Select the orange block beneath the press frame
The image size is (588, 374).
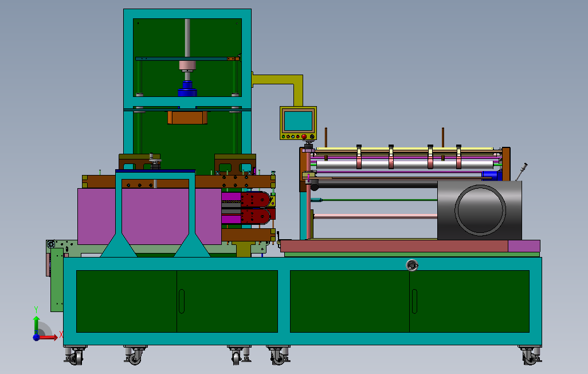[x=187, y=118]
